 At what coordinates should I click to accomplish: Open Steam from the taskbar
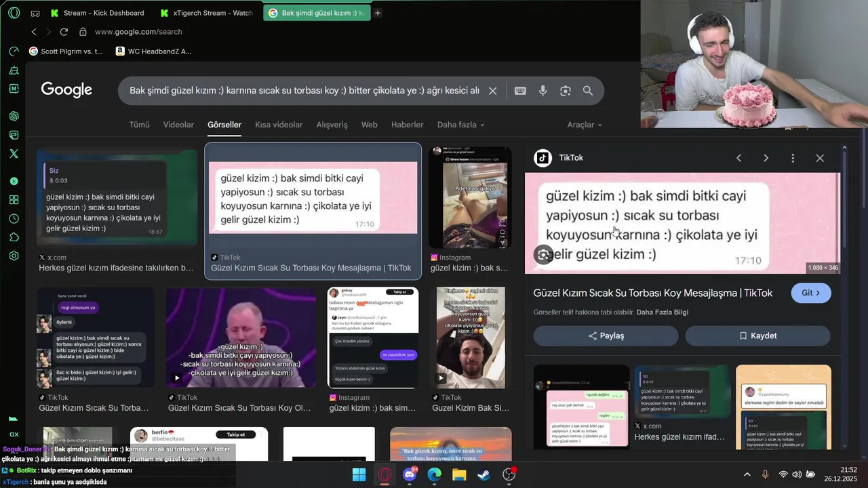click(x=484, y=474)
